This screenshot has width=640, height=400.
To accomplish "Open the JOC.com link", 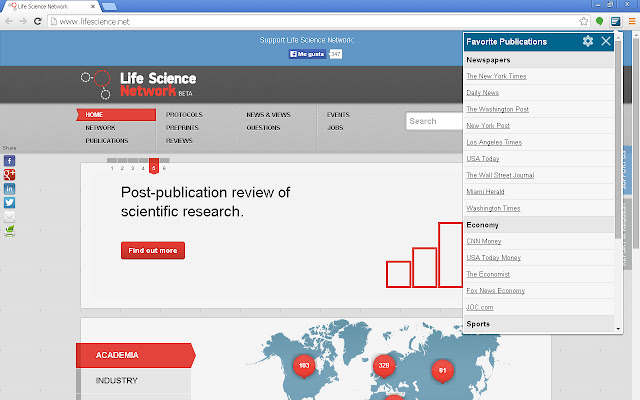I will click(x=480, y=307).
